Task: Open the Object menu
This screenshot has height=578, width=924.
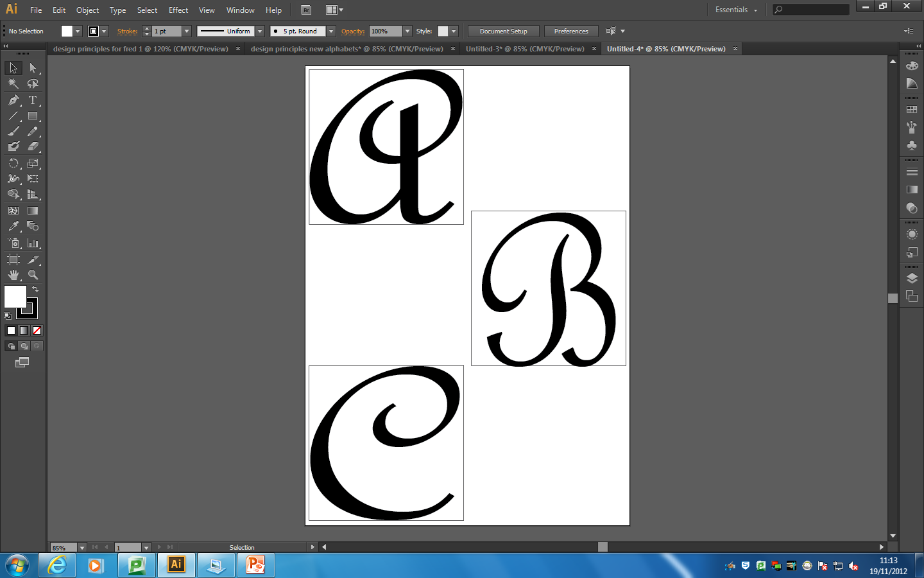Action: pyautogui.click(x=87, y=10)
